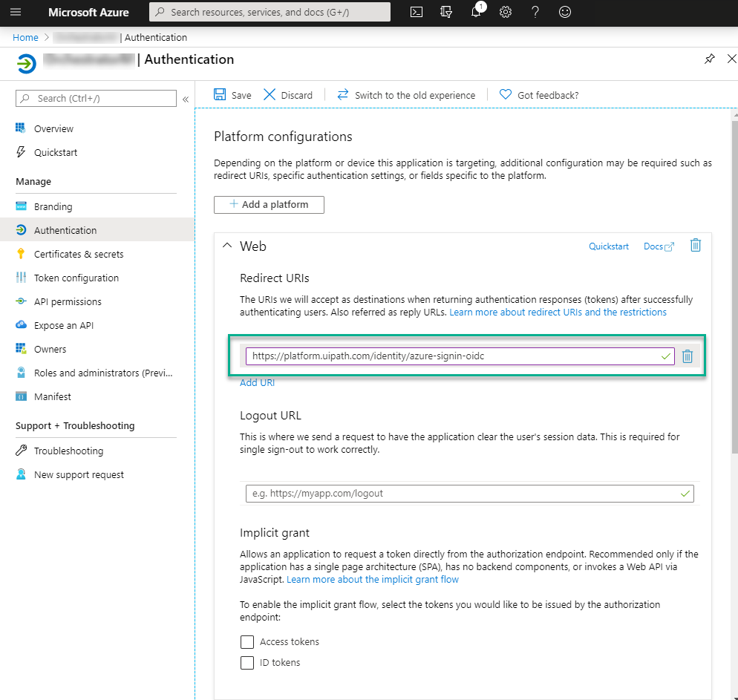The image size is (738, 700).
Task: Enable Access tokens for implicit grant
Action: click(247, 641)
